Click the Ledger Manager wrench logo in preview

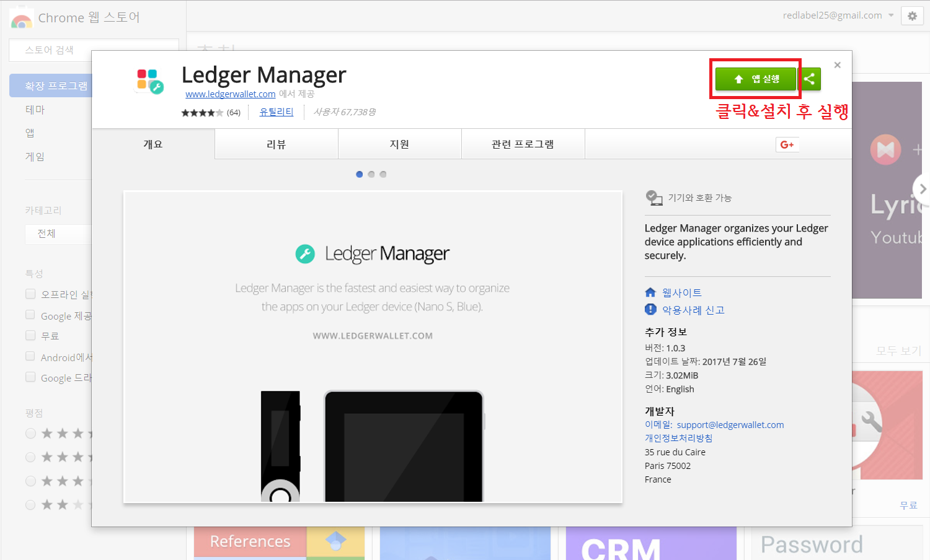[305, 254]
